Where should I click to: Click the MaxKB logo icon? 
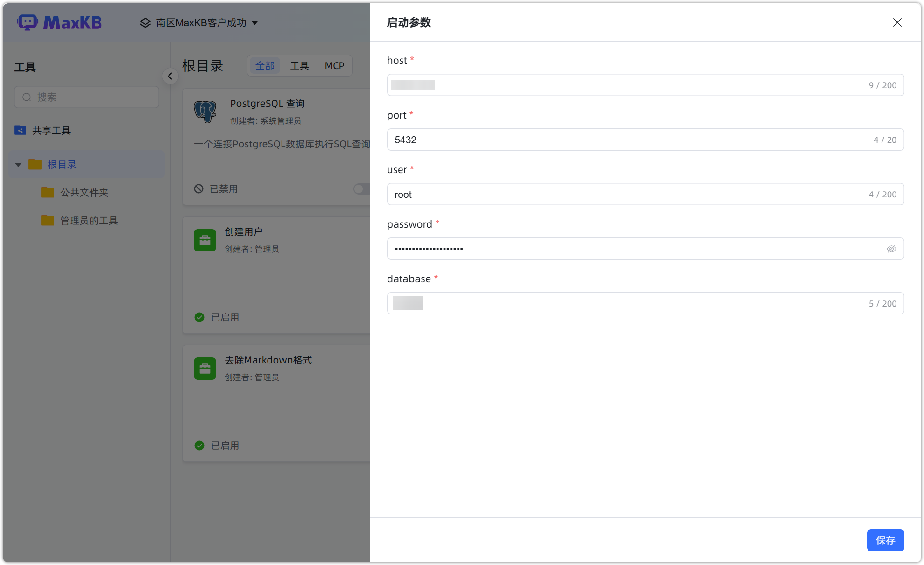[28, 22]
